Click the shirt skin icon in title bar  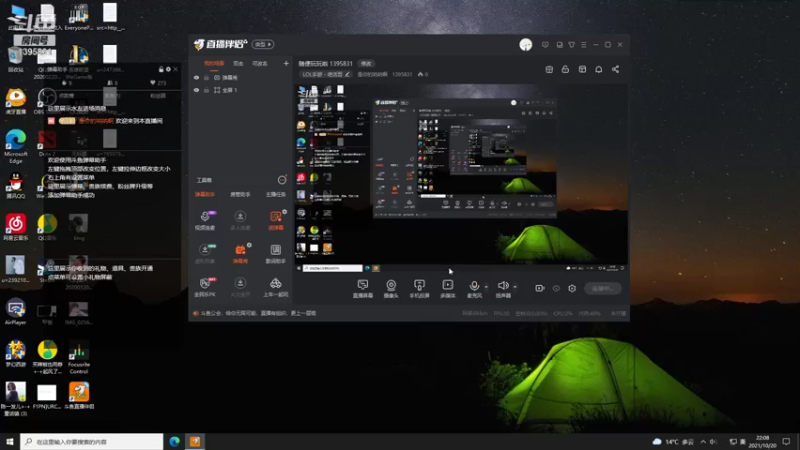click(x=571, y=45)
